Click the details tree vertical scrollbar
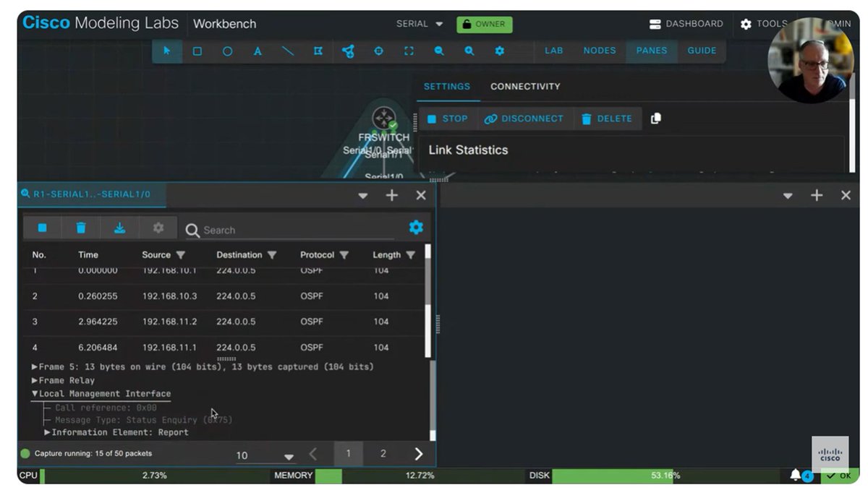868x490 pixels. 433,400
